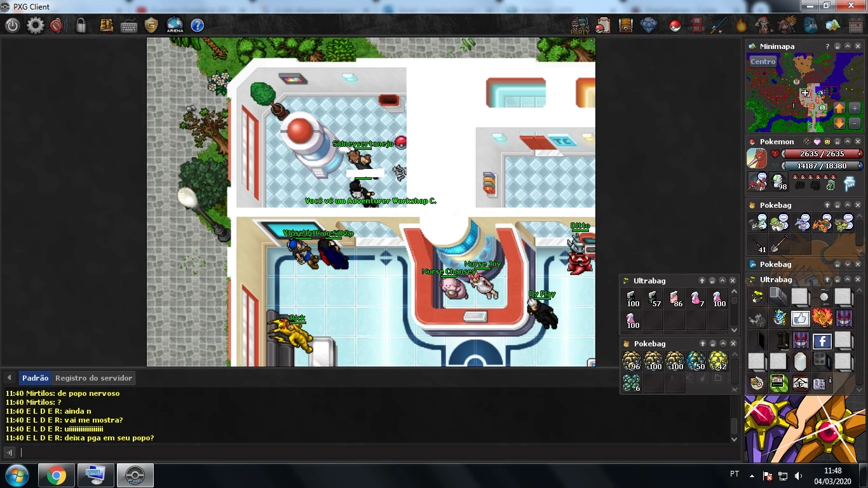Image resolution: width=868 pixels, height=488 pixels.
Task: Open the red Pokedex icon
Action: click(696, 25)
